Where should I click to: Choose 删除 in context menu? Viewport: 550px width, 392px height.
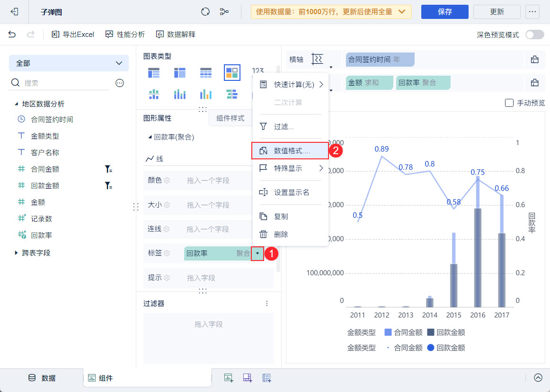click(x=291, y=234)
